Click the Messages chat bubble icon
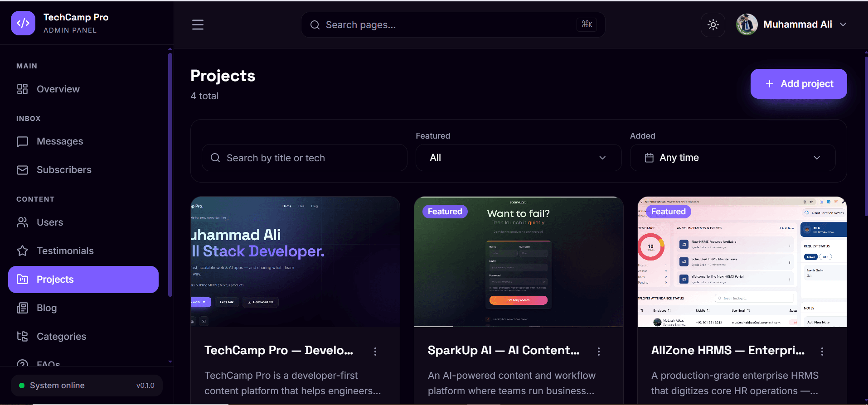The height and width of the screenshot is (405, 868). point(22,142)
